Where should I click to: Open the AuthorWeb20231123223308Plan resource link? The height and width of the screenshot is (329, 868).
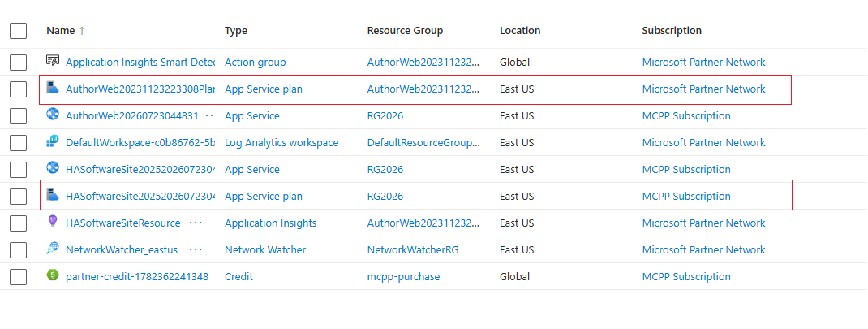tap(140, 89)
